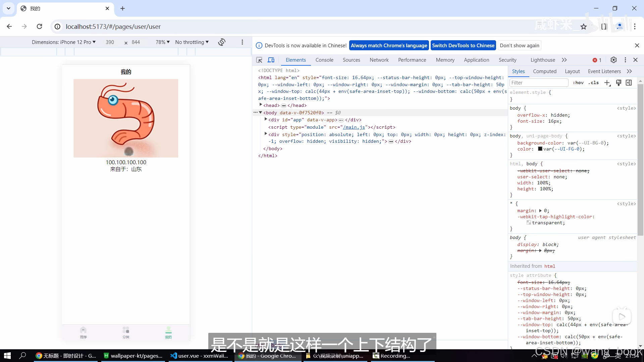
Task: Expand the head element node
Action: coord(261,105)
